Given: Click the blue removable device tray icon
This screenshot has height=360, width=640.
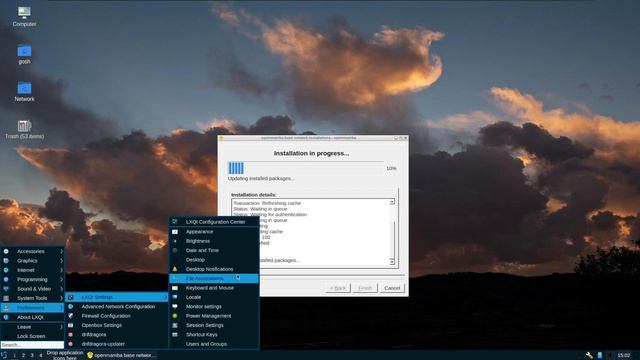Looking at the screenshot, I should 600,356.
